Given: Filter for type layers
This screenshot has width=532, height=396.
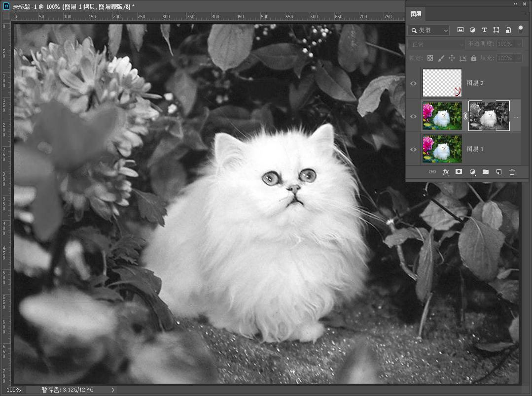Looking at the screenshot, I should click(x=484, y=30).
